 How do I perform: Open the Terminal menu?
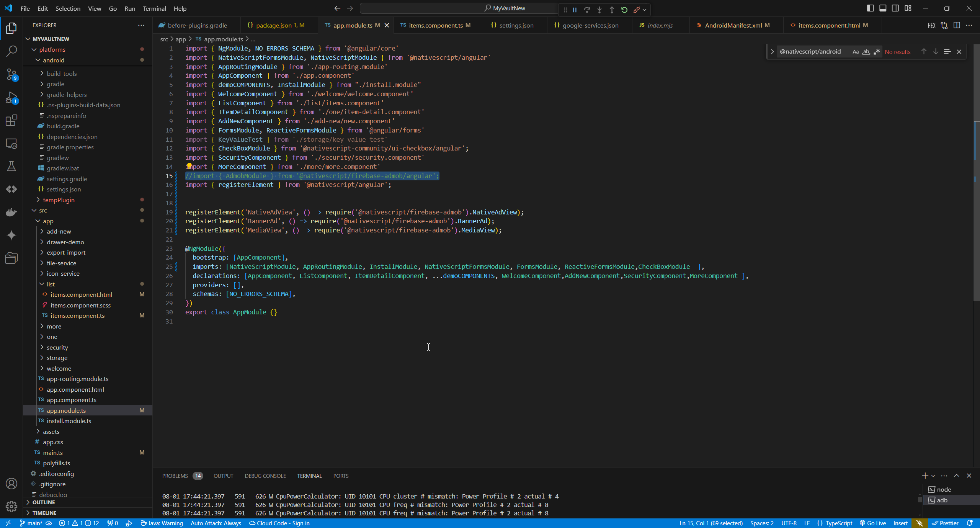154,8
